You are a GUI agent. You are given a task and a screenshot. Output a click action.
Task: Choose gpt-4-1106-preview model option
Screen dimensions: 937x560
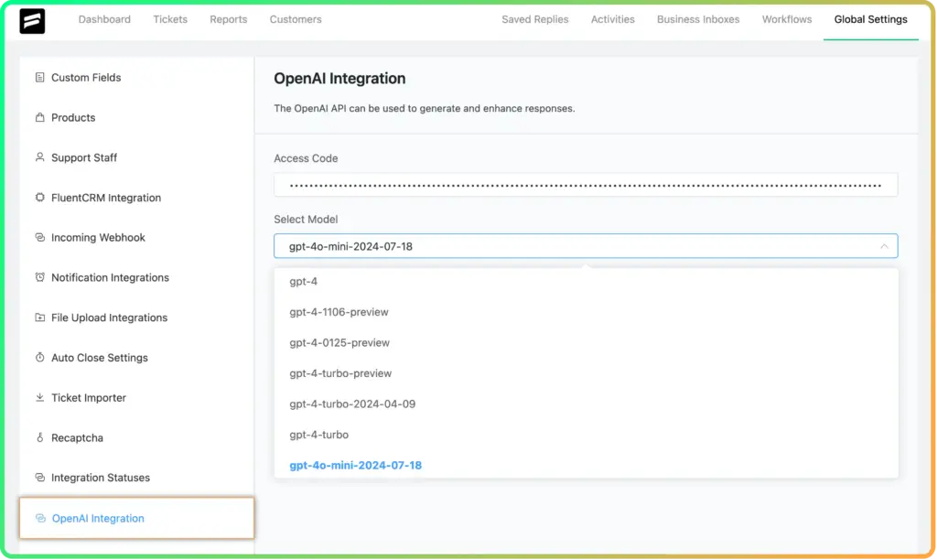tap(586, 312)
